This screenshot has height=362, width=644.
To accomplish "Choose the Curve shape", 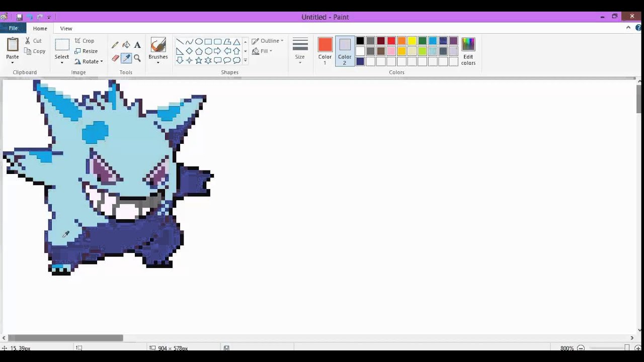I will [189, 42].
